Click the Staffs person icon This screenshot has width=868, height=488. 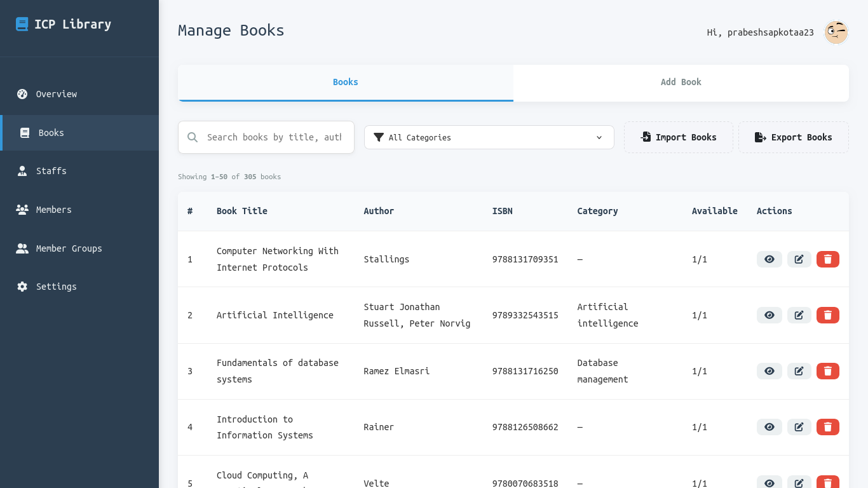pyautogui.click(x=23, y=171)
